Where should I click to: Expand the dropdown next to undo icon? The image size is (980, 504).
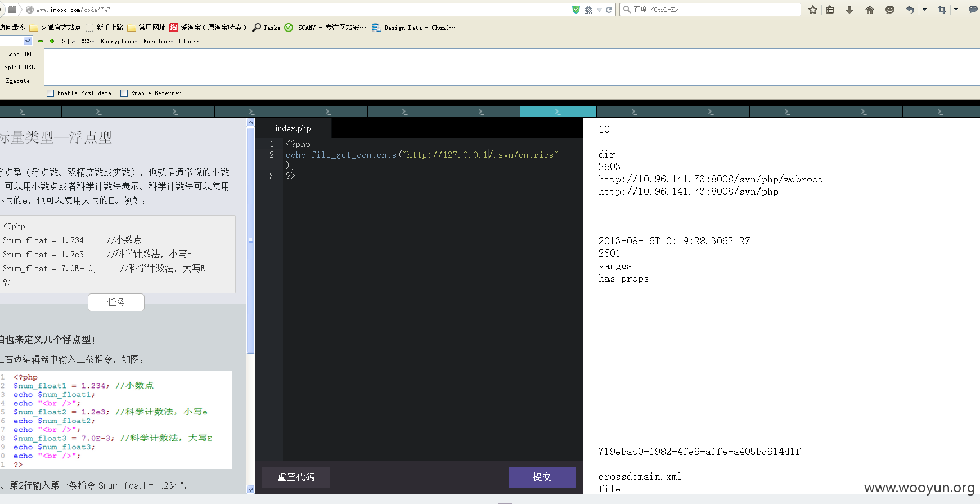click(924, 10)
